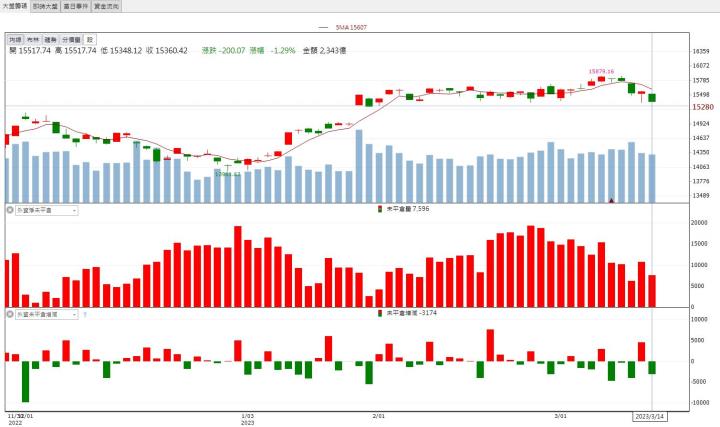Open the 資金流向 tab
The width and height of the screenshot is (720, 427).
(x=106, y=6)
